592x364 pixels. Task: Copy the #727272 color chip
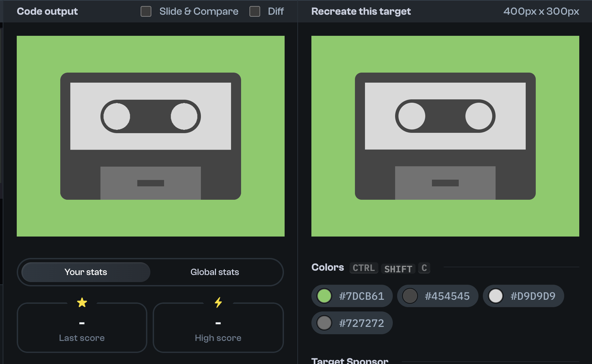click(x=352, y=323)
